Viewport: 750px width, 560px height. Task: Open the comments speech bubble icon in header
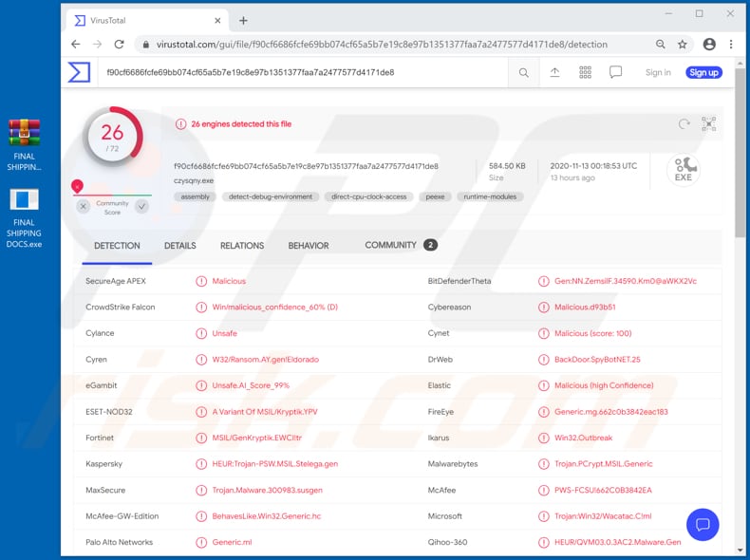coord(615,72)
